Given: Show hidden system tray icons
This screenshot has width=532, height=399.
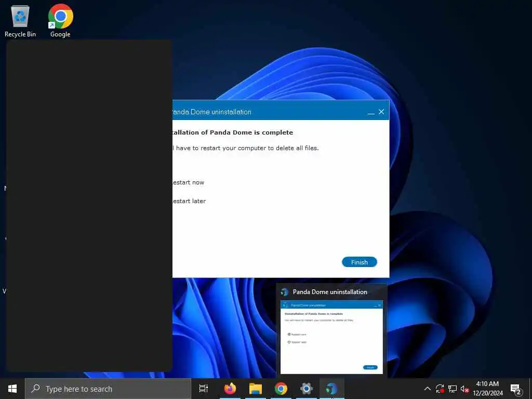Looking at the screenshot, I should tap(428, 389).
